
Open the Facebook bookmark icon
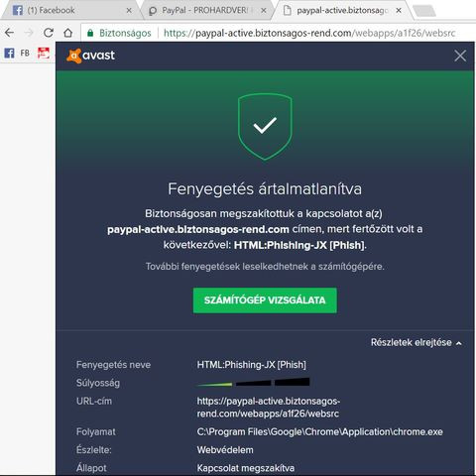pos(9,53)
